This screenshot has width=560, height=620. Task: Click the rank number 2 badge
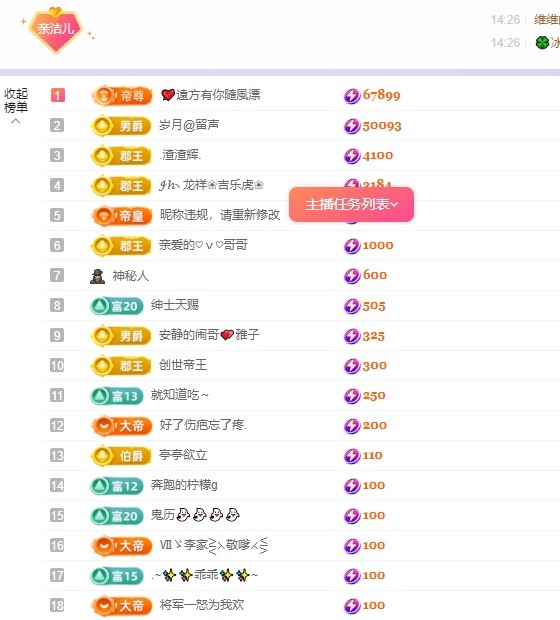click(57, 125)
